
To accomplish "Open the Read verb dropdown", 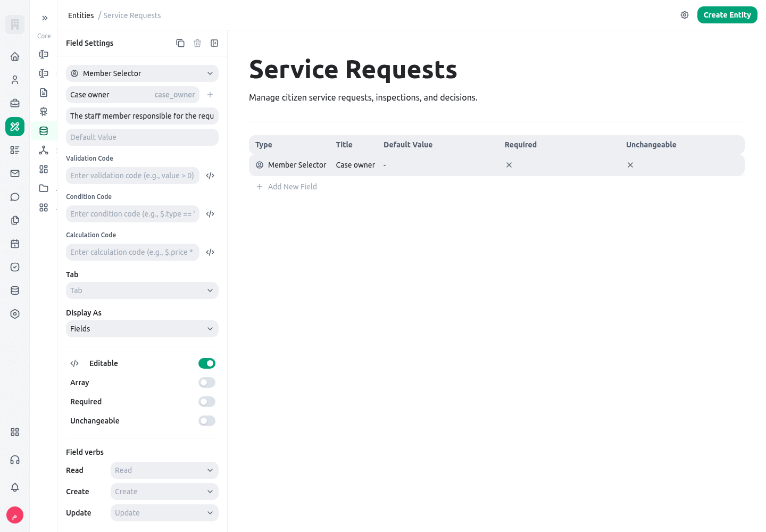I will tap(164, 470).
